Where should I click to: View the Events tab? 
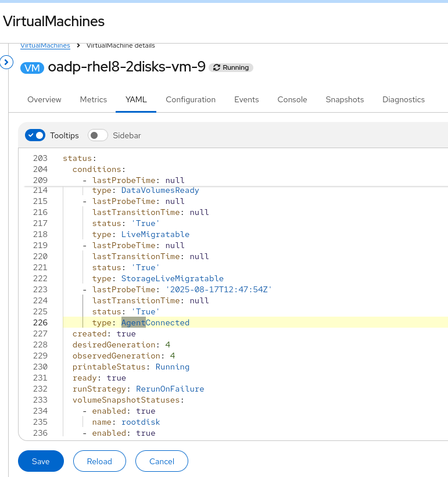pos(246,99)
